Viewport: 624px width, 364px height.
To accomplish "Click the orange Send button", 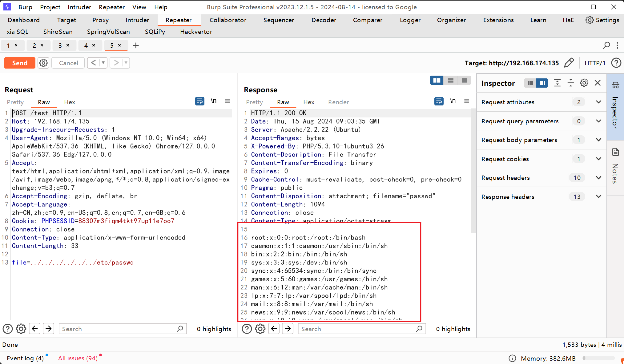I will pyautogui.click(x=20, y=63).
